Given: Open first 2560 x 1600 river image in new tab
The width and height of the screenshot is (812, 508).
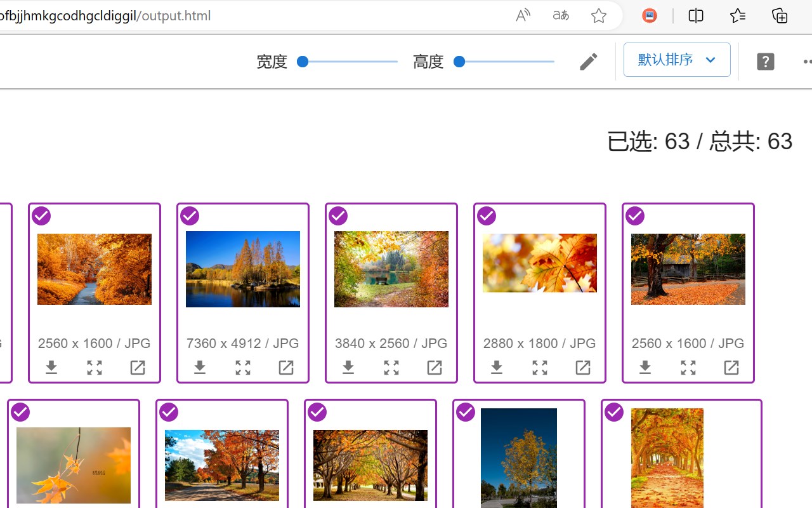Looking at the screenshot, I should click(138, 368).
